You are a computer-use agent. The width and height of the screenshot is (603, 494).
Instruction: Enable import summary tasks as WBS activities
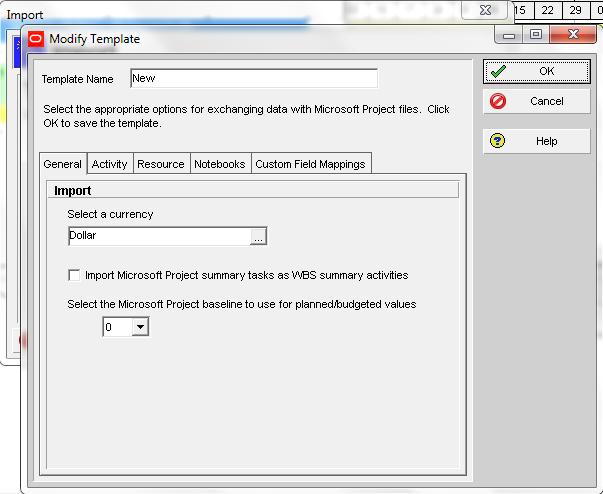click(x=74, y=275)
